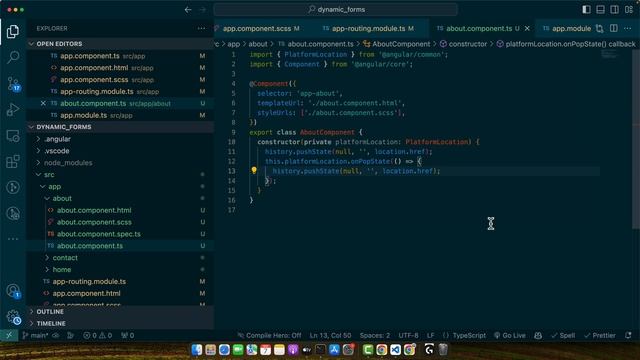The width and height of the screenshot is (640, 360).
Task: Click the dynamic_forms command center search
Action: click(x=336, y=9)
